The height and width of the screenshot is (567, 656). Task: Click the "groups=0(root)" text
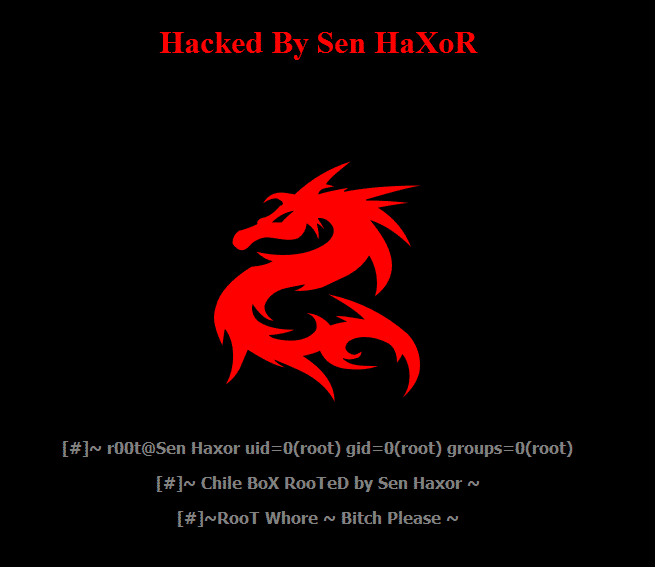pos(510,449)
